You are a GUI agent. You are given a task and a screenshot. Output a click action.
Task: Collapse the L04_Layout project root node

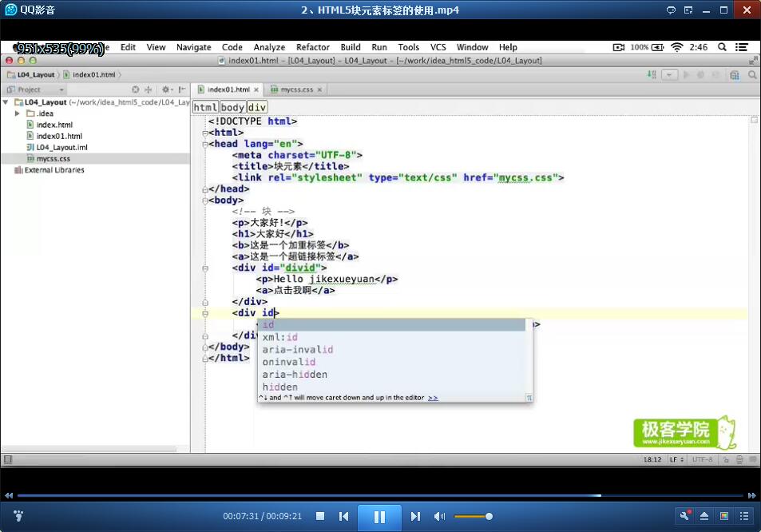6,102
